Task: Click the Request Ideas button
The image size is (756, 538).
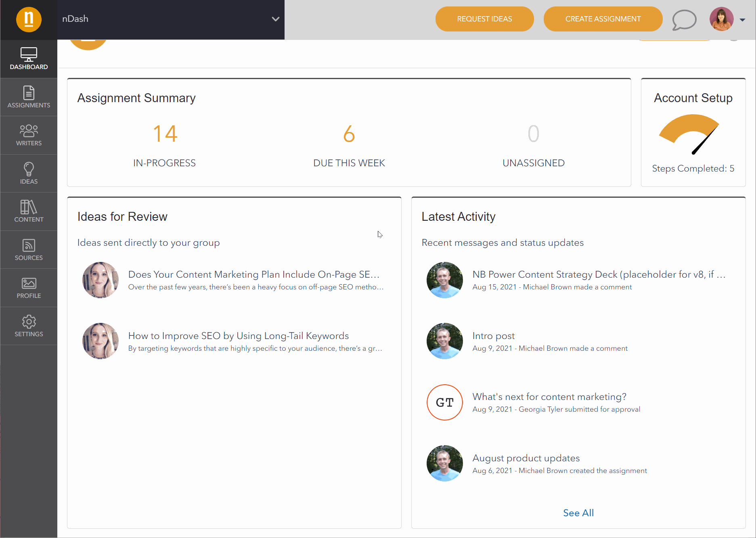Action: pyautogui.click(x=484, y=19)
